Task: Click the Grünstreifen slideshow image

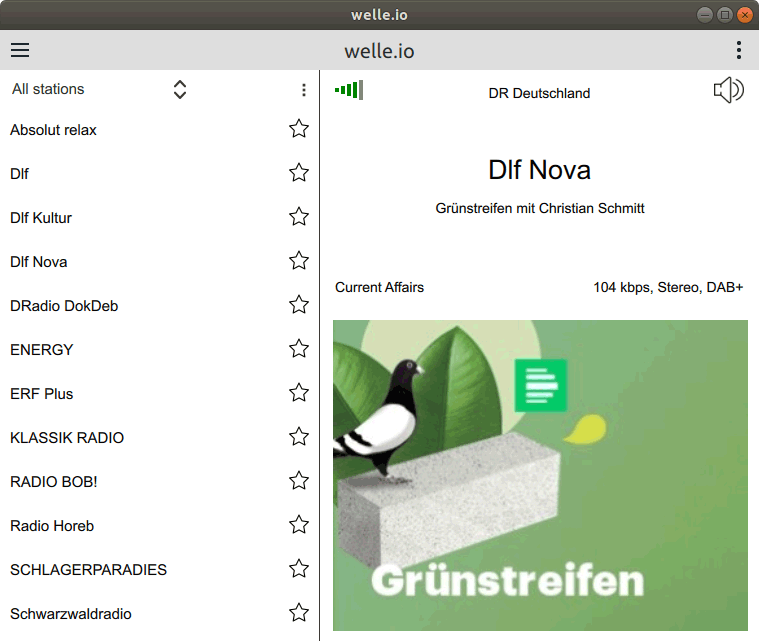Action: tap(540, 475)
